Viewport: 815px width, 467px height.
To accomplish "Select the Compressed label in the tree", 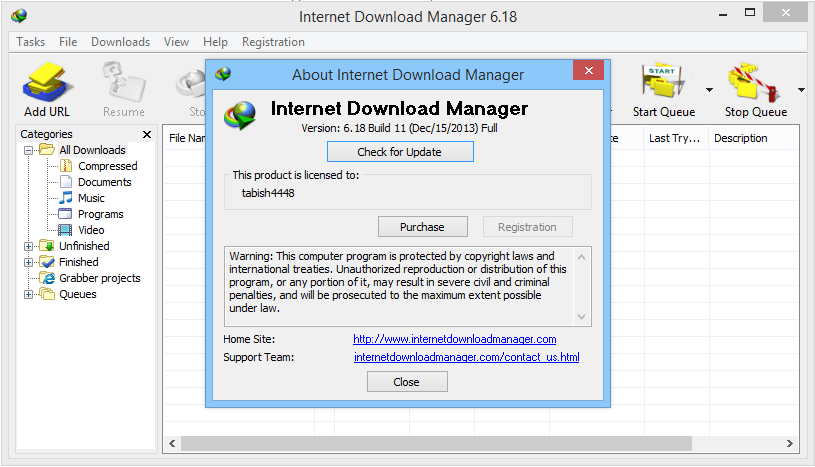I will pos(108,166).
